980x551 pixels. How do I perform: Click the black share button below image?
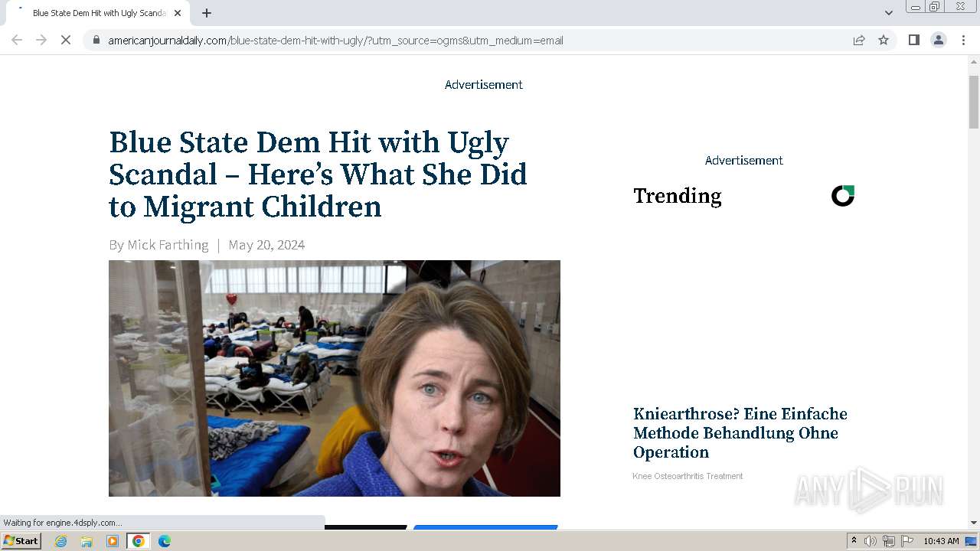pos(366,527)
